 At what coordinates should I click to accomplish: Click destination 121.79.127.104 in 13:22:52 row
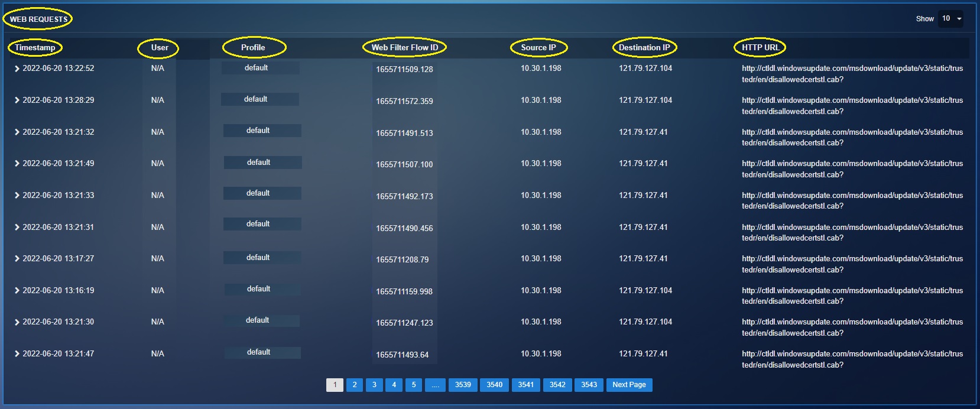tap(645, 69)
